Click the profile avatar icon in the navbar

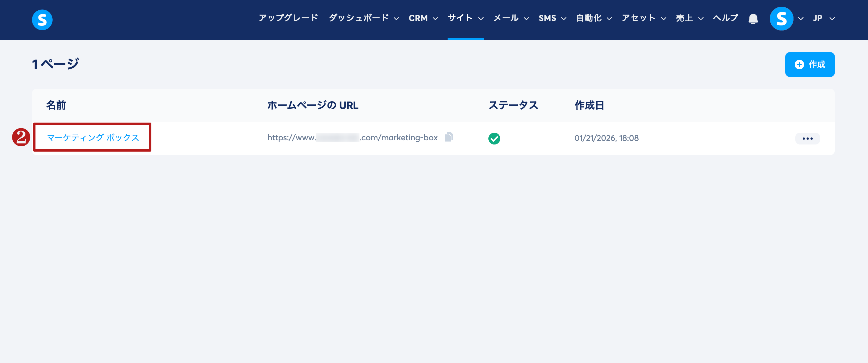(x=781, y=19)
